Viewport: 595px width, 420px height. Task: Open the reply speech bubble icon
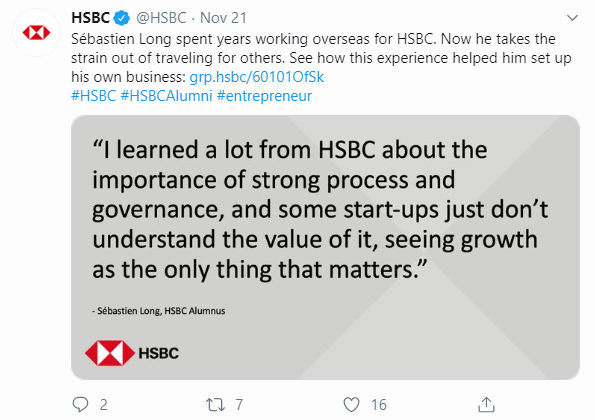80,404
